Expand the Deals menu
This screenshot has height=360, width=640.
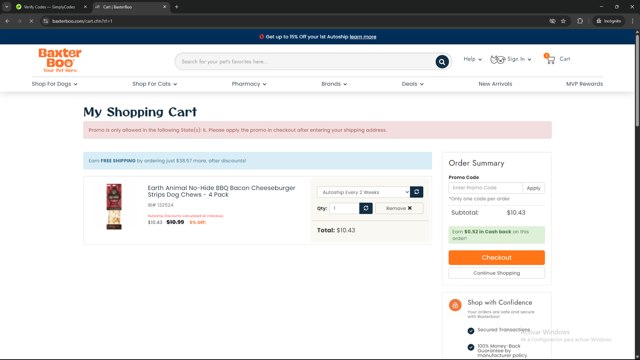coord(412,84)
